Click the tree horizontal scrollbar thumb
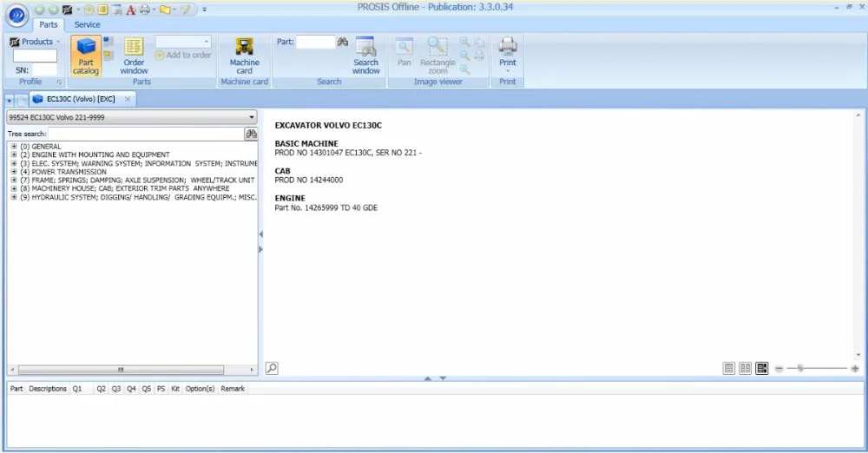The height and width of the screenshot is (453, 868). 121,370
